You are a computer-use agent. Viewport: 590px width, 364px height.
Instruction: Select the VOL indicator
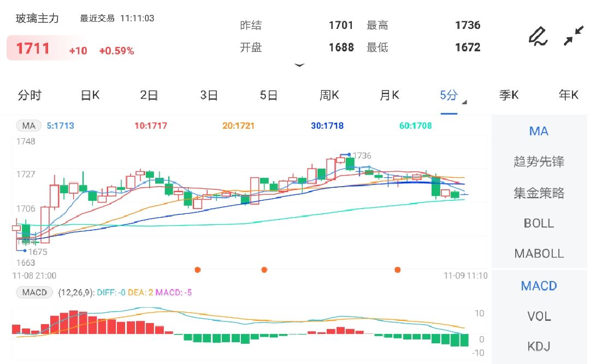point(539,316)
